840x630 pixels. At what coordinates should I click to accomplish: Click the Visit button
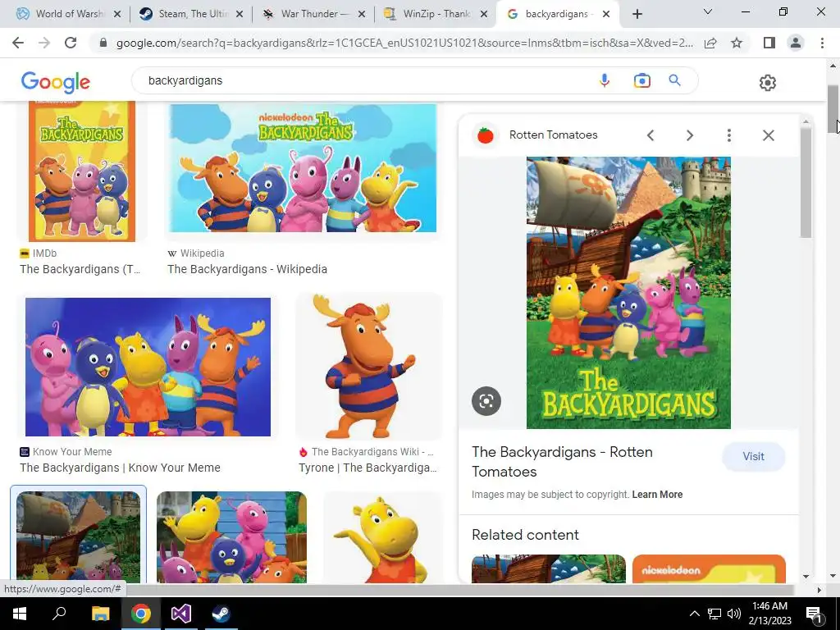pos(753,456)
